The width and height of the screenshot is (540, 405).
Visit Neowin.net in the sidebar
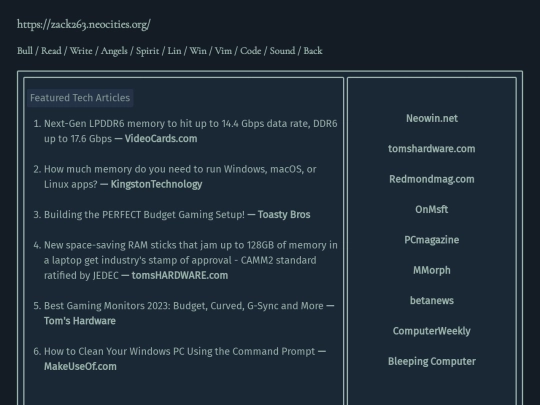(432, 118)
